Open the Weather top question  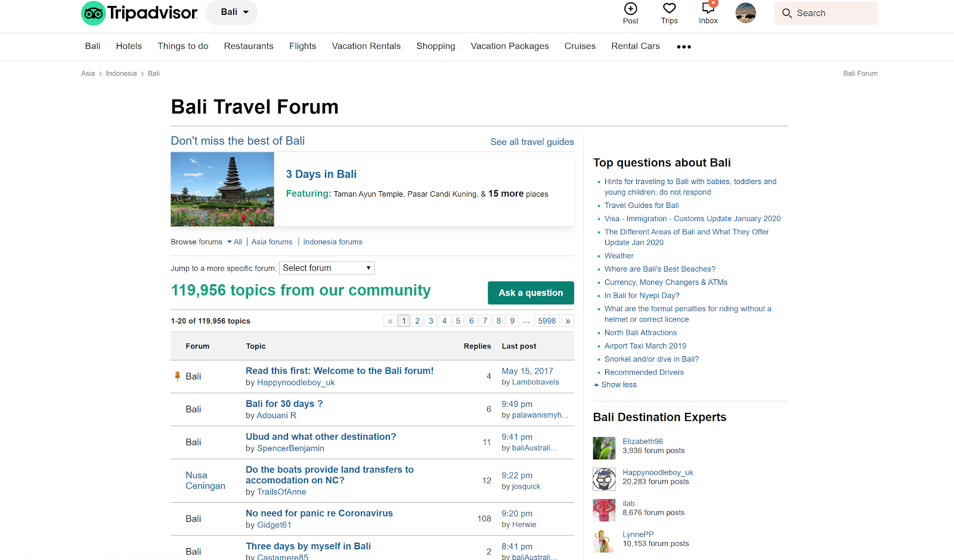pyautogui.click(x=619, y=256)
